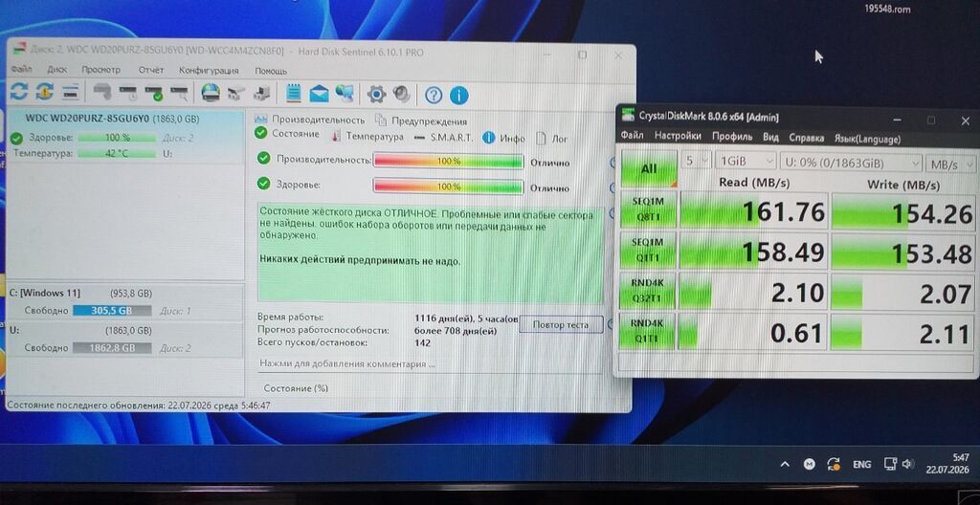Click the question mark help icon
Screen dimensions: 980x505
point(434,95)
